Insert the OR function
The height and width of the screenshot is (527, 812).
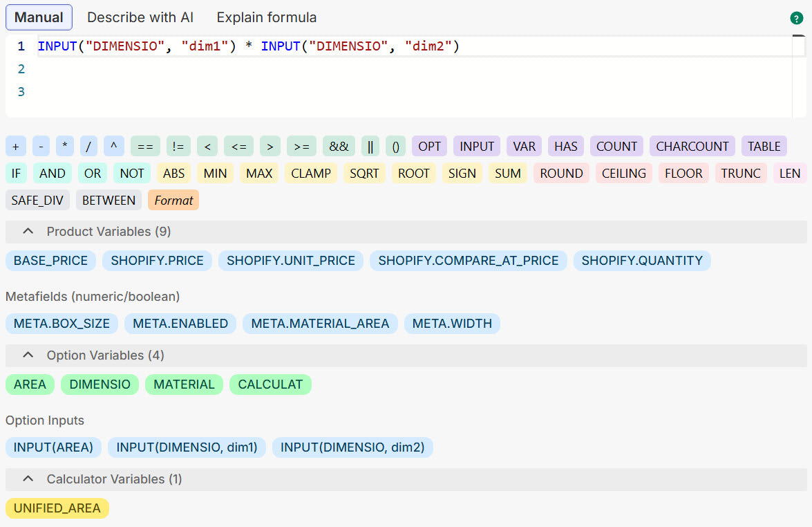pos(93,174)
